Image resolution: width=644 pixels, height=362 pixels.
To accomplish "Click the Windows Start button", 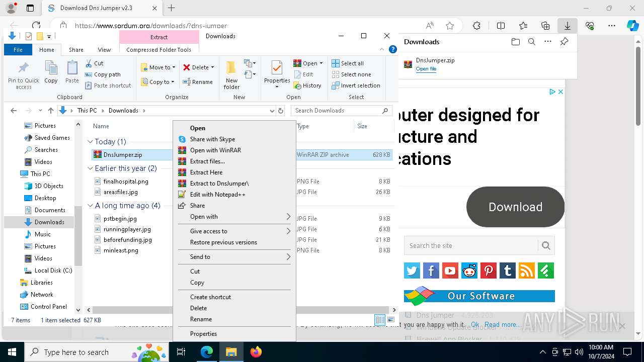I will 12,352.
